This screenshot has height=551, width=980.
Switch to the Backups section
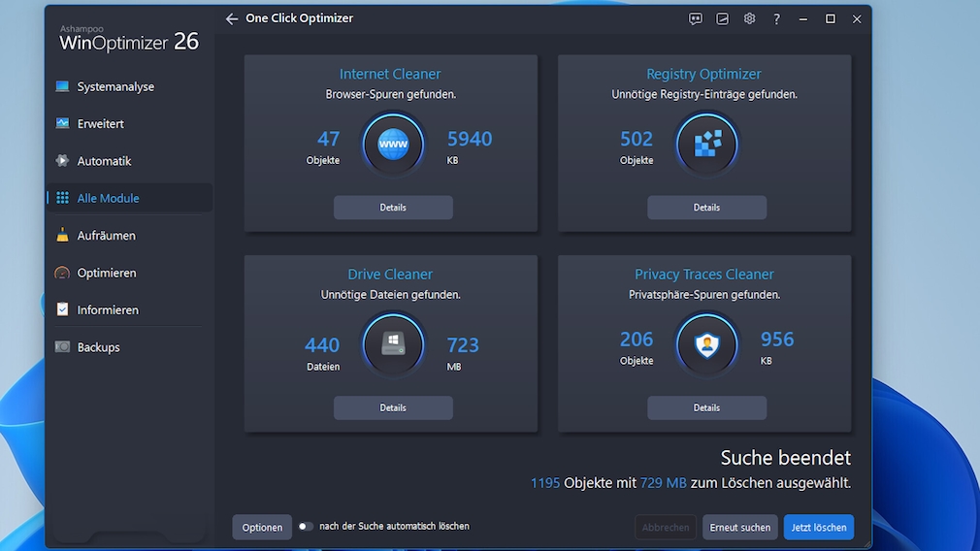pyautogui.click(x=98, y=347)
